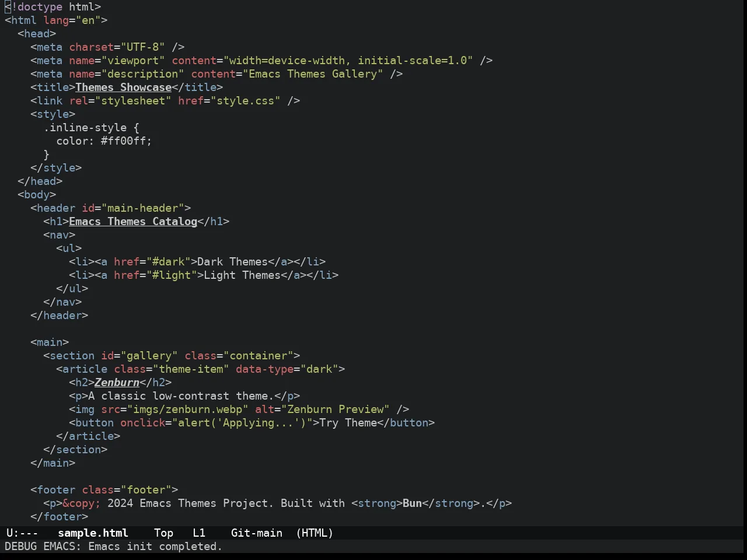This screenshot has width=747, height=560.
Task: Click the class="footer" attribute
Action: click(127, 489)
